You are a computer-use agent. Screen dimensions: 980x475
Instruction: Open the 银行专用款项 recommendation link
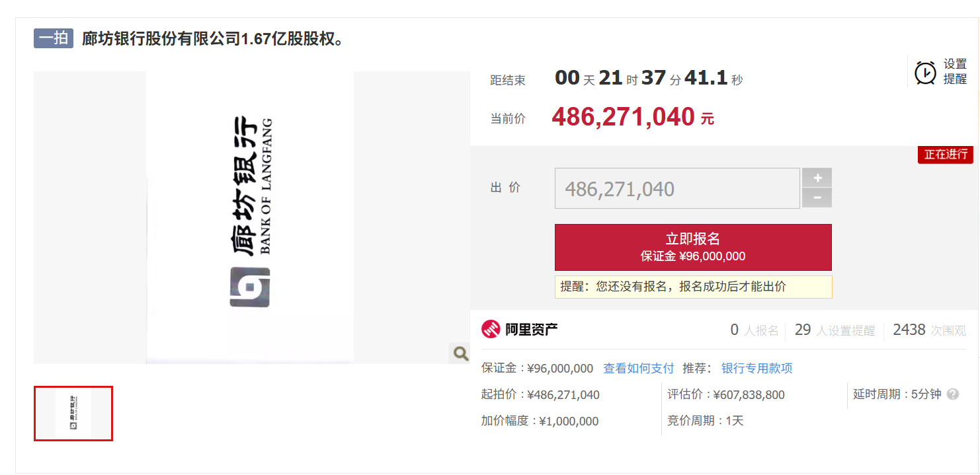click(x=756, y=368)
